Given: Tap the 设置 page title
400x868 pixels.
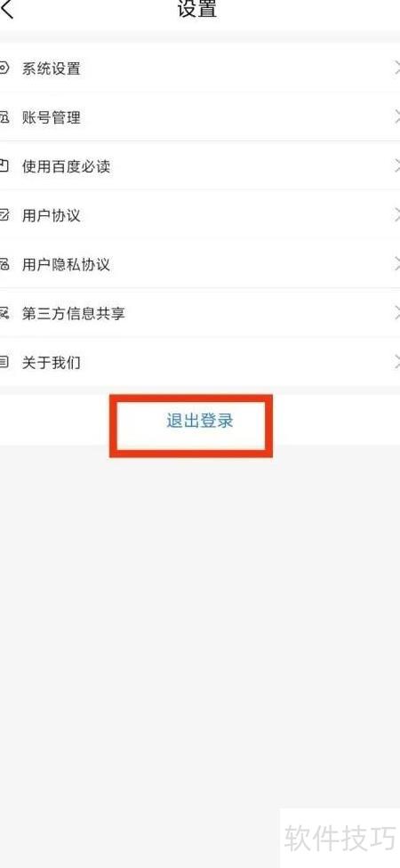Looking at the screenshot, I should [x=197, y=8].
